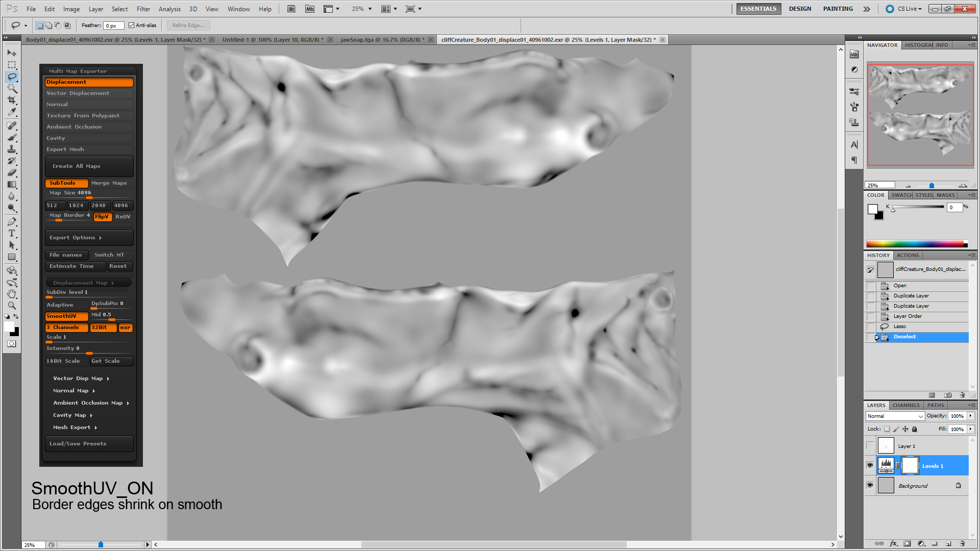This screenshot has height=551, width=980.
Task: Hide the Background layer
Action: (x=870, y=485)
